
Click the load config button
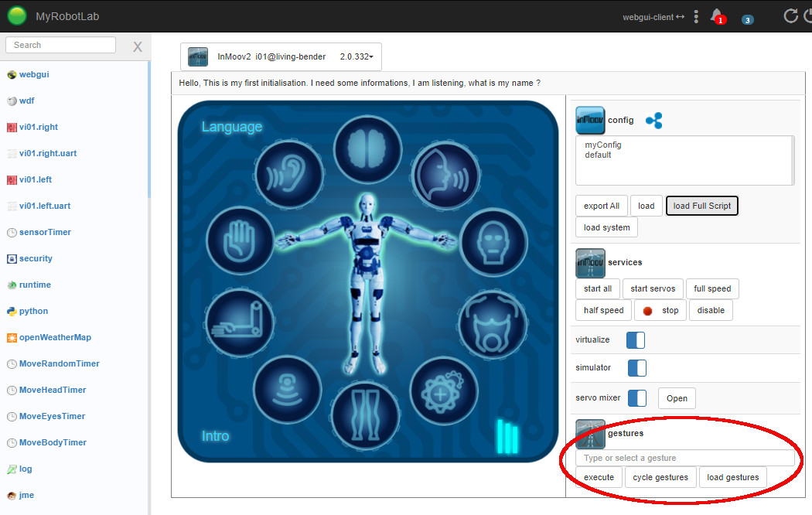click(646, 206)
